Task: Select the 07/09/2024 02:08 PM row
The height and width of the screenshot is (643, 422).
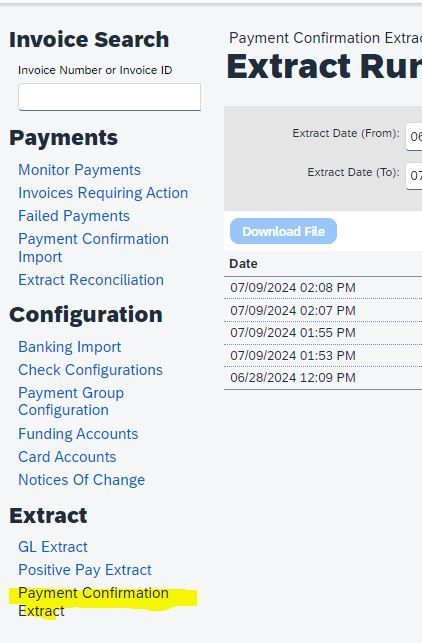Action: coord(323,287)
